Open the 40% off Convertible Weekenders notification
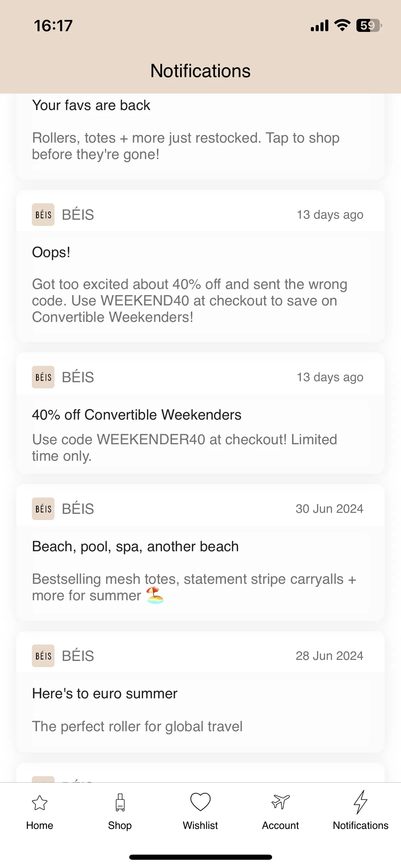The width and height of the screenshot is (401, 868). 200,413
